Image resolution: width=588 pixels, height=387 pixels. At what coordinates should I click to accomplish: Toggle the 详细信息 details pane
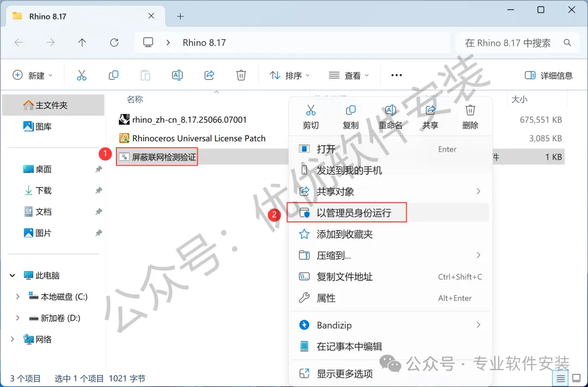(x=549, y=75)
